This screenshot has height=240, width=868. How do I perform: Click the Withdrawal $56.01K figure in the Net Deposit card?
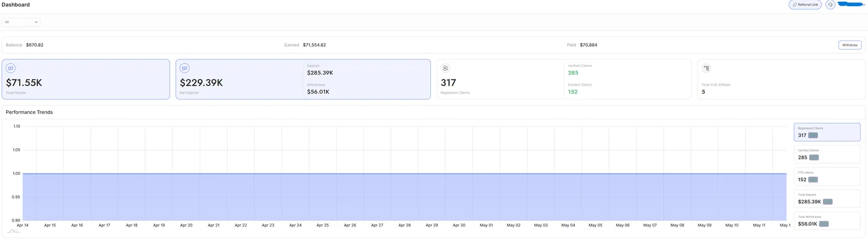click(318, 92)
